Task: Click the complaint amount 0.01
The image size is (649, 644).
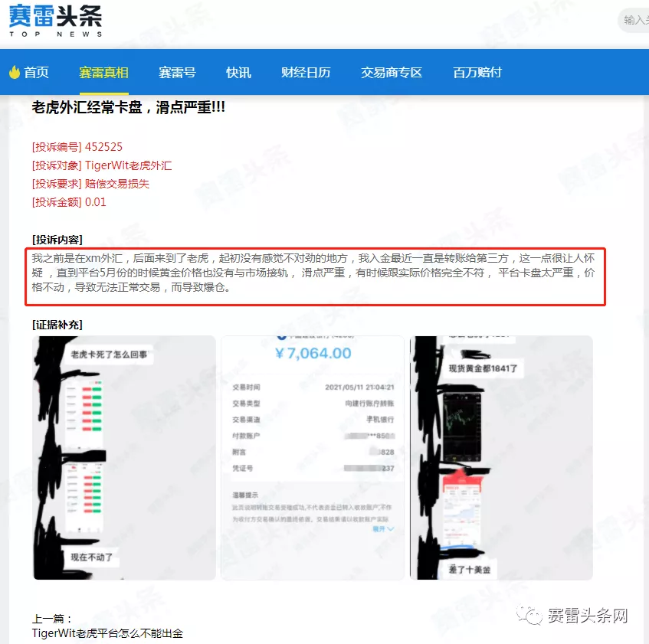Action: pyautogui.click(x=95, y=202)
